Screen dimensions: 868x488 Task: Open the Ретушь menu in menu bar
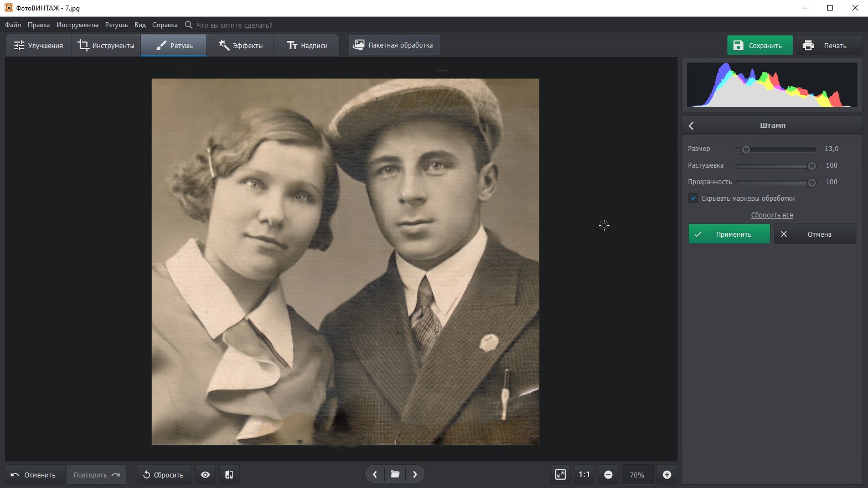116,25
